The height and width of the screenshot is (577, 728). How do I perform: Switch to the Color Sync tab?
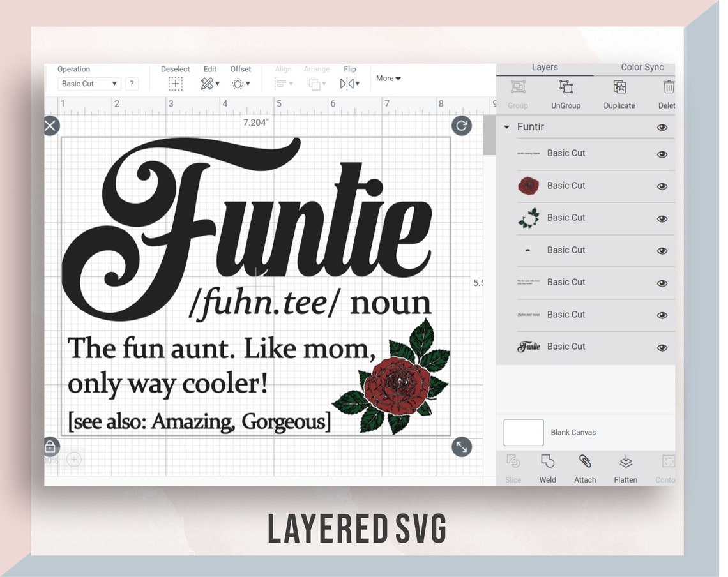click(642, 67)
